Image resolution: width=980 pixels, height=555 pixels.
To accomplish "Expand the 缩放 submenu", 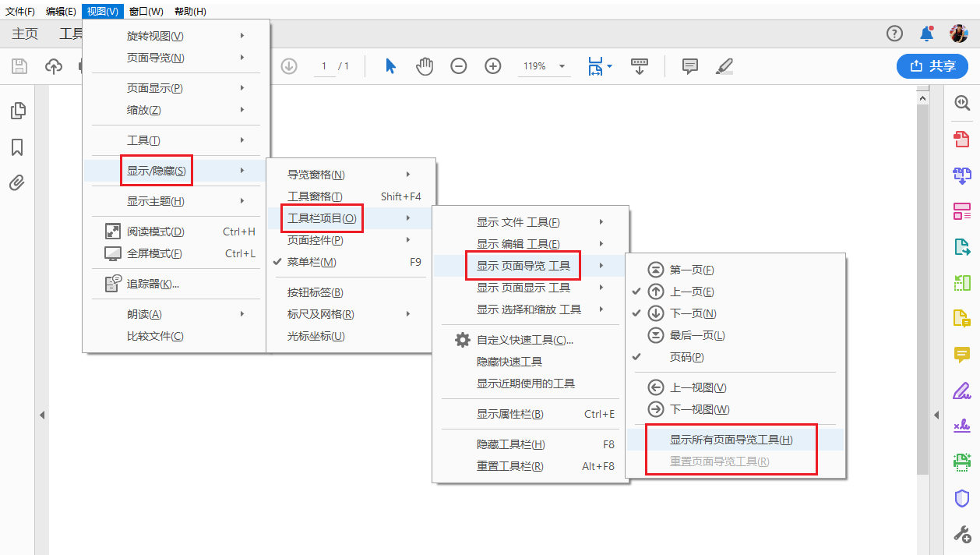I will [x=177, y=110].
